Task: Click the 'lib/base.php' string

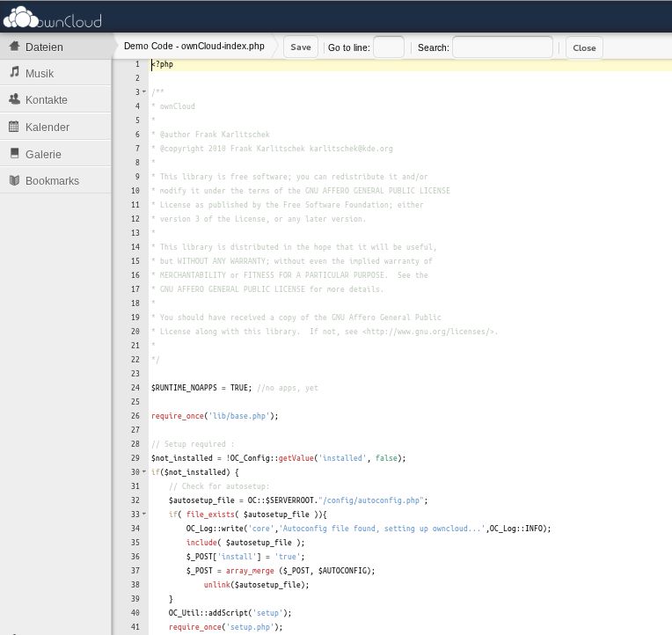Action: (239, 416)
